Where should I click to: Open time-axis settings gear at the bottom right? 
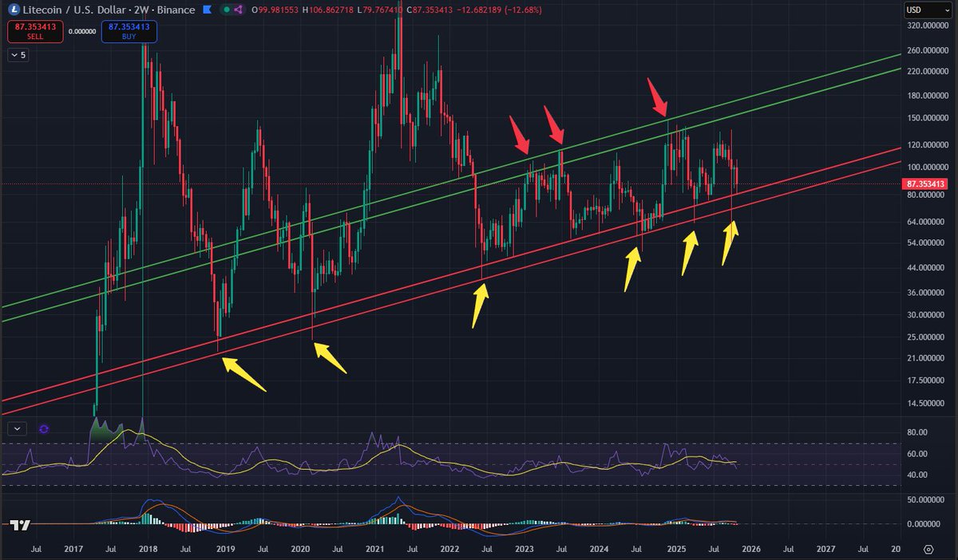(x=928, y=550)
